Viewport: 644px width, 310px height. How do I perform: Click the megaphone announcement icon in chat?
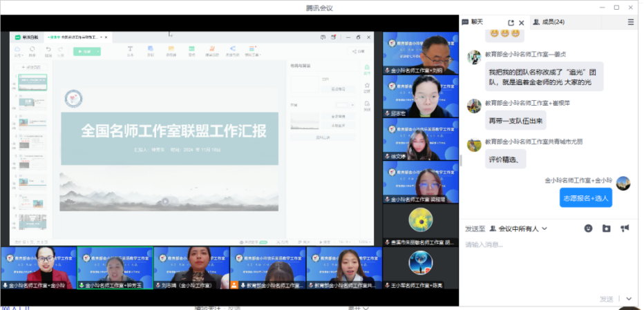coord(625,229)
